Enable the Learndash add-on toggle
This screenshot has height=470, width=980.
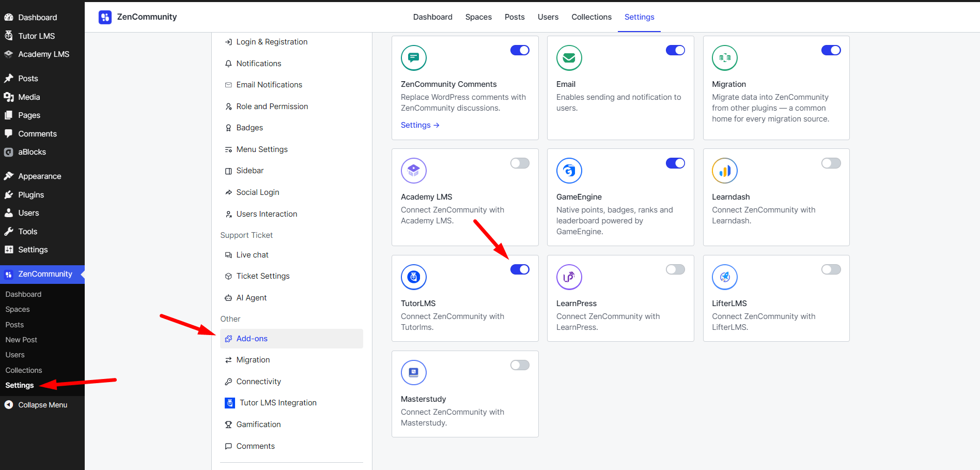(x=831, y=163)
